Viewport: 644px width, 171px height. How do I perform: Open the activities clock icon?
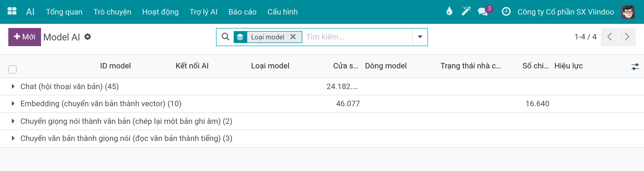(506, 12)
